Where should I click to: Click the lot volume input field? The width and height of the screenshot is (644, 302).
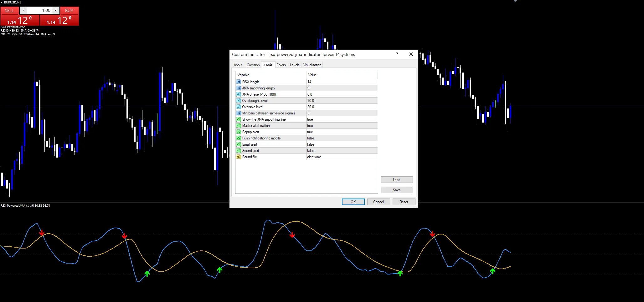coord(39,10)
